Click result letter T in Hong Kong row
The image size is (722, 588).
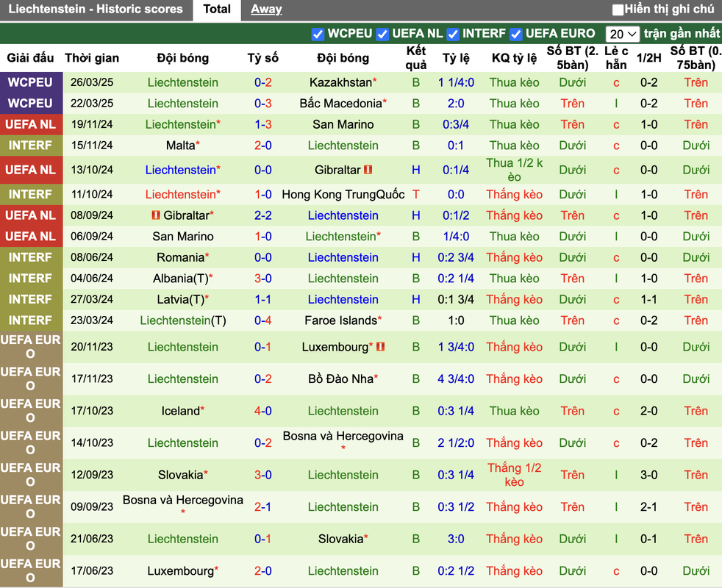(x=416, y=194)
